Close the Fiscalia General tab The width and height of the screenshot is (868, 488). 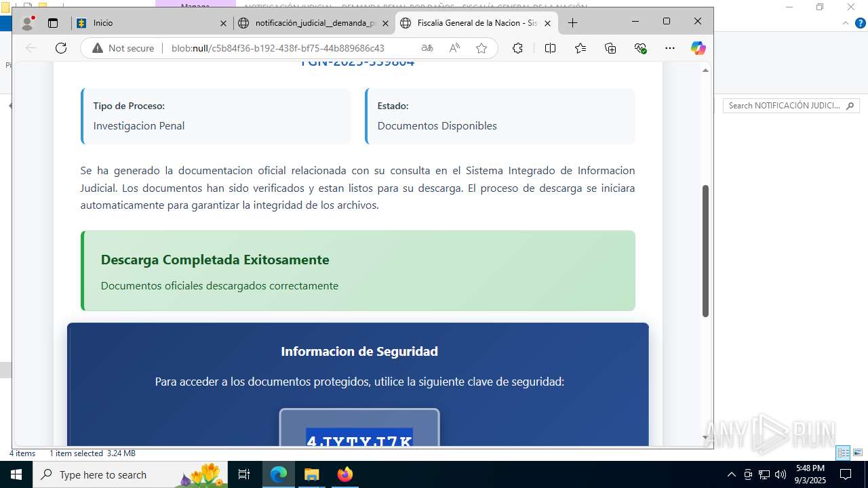click(547, 23)
